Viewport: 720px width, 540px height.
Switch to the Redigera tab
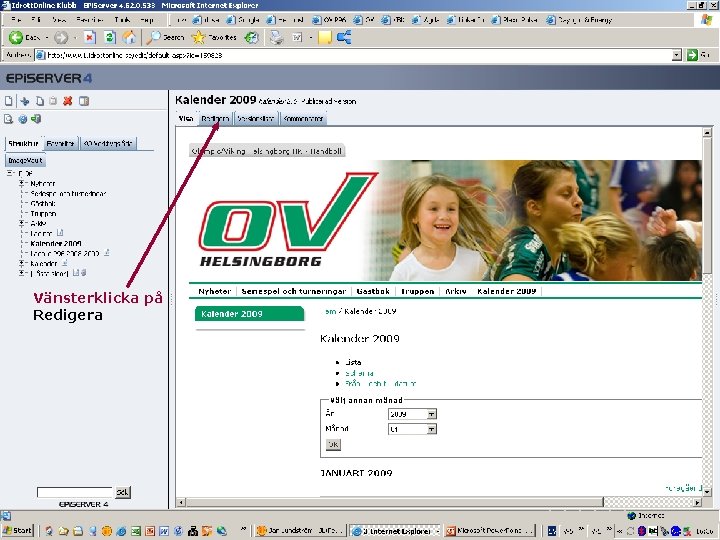point(215,118)
